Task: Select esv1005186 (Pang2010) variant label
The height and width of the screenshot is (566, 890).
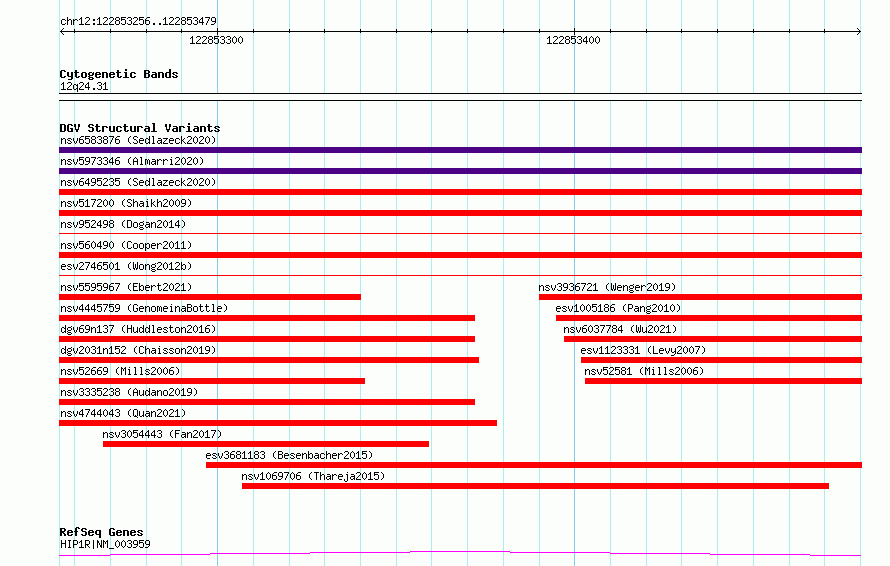Action: pos(618,308)
